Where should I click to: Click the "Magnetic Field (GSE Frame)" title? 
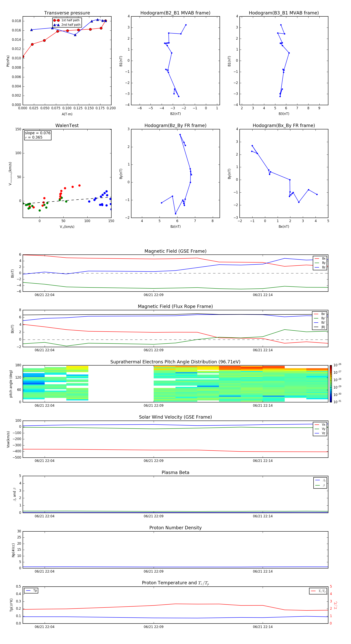click(175, 251)
